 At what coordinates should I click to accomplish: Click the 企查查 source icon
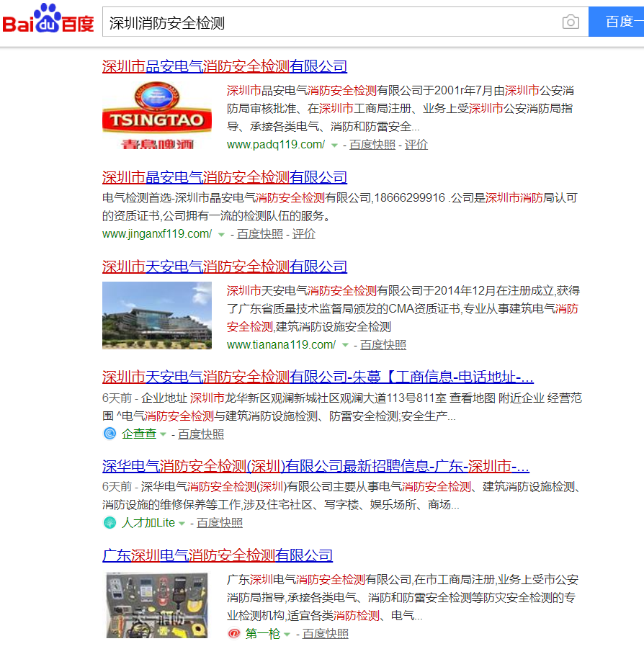coord(109,434)
